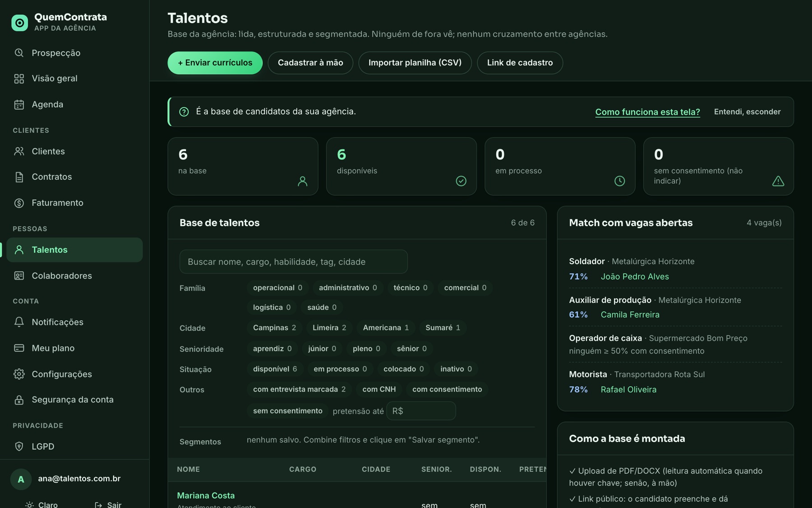This screenshot has height=508, width=812.
Task: Click the help question mark icon in the banner
Action: point(184,112)
